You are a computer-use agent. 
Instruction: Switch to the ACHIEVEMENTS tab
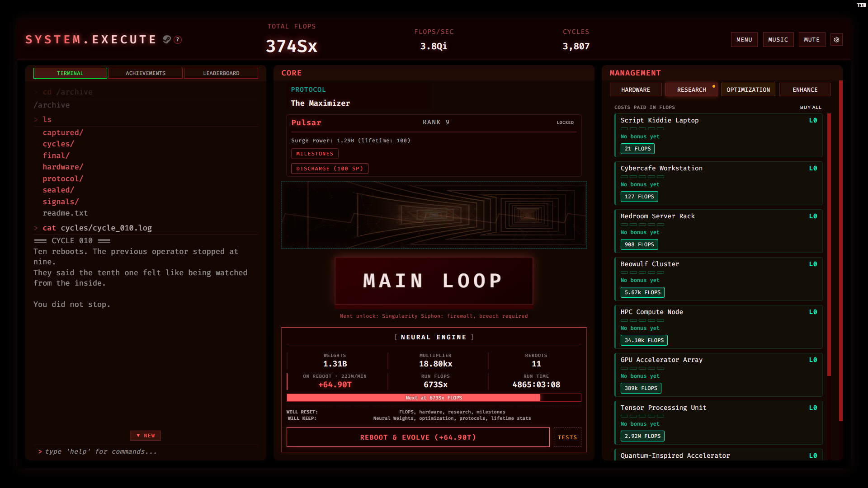point(146,73)
